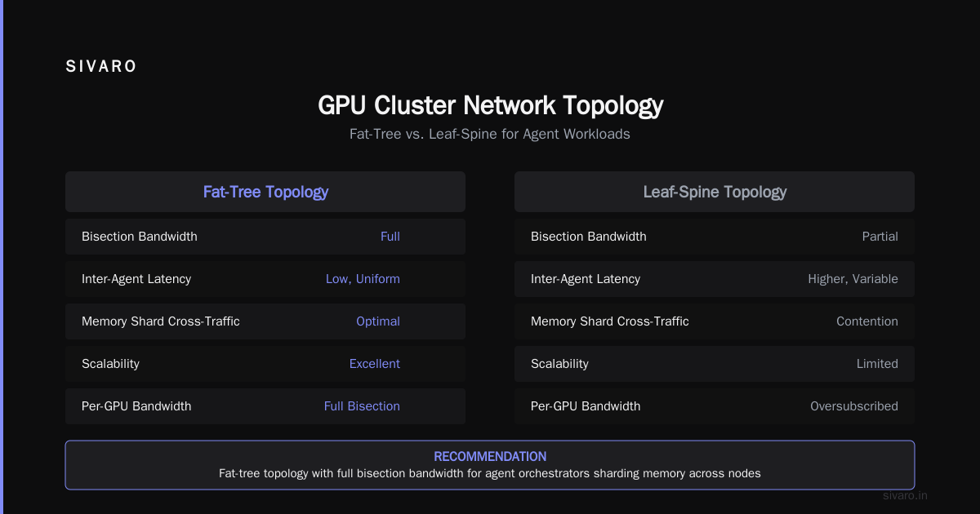
Task: Click the 'Contention' cross-traffic value
Action: coord(867,321)
